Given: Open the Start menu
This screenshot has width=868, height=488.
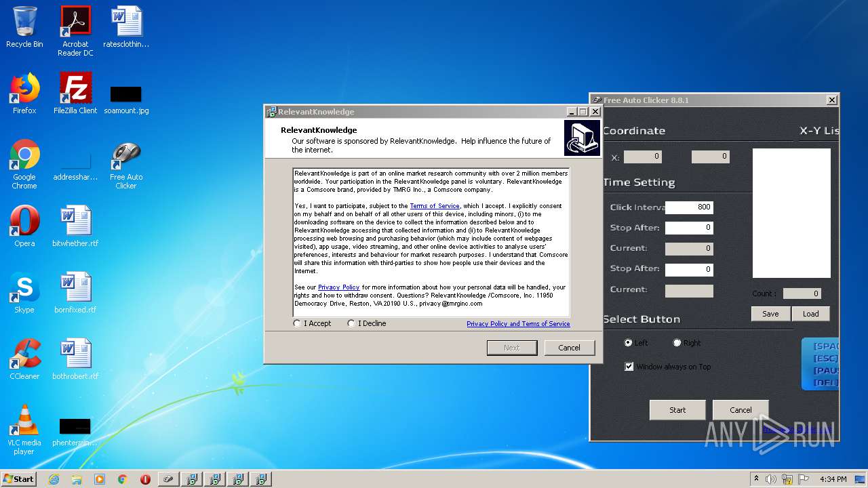Looking at the screenshot, I should (18, 479).
